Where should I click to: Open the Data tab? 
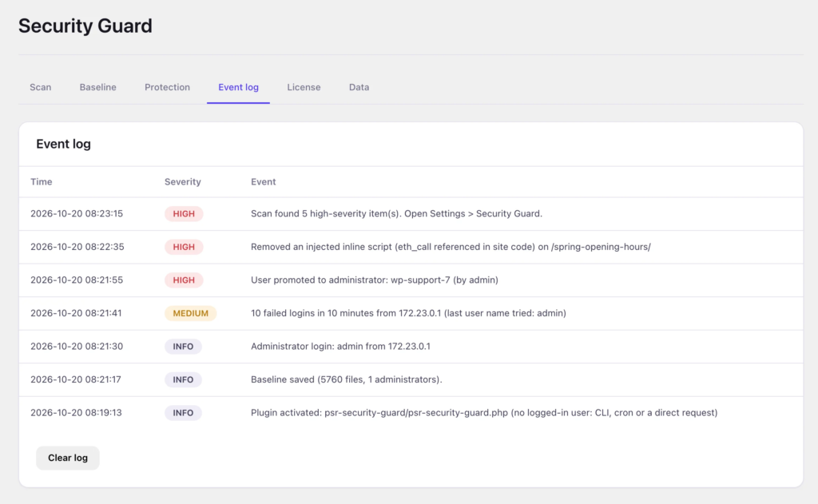coord(359,87)
